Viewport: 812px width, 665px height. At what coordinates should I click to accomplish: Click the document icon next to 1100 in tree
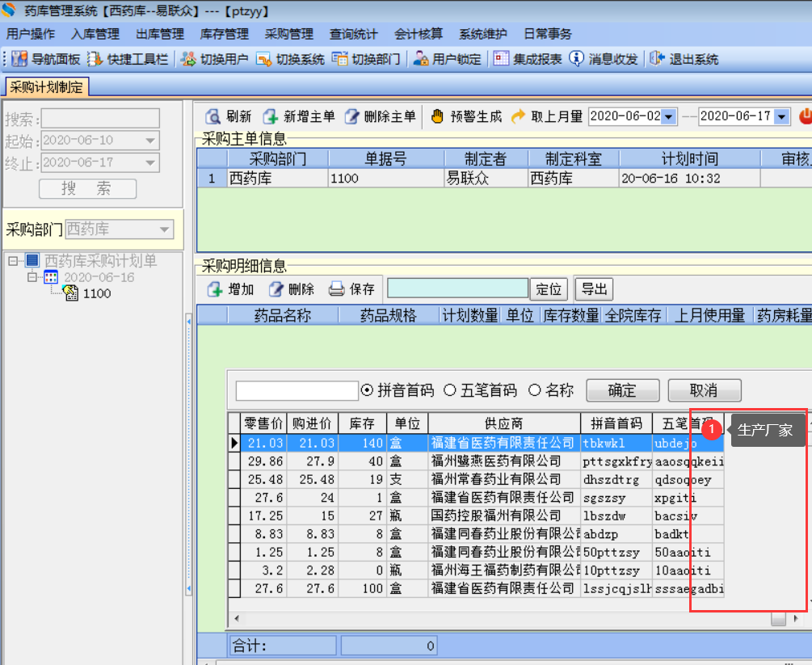pos(70,293)
